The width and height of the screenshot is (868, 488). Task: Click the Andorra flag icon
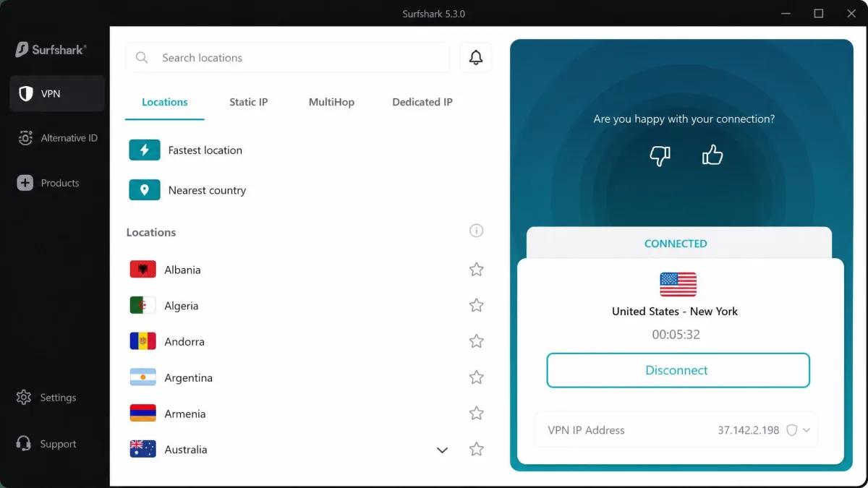point(143,341)
